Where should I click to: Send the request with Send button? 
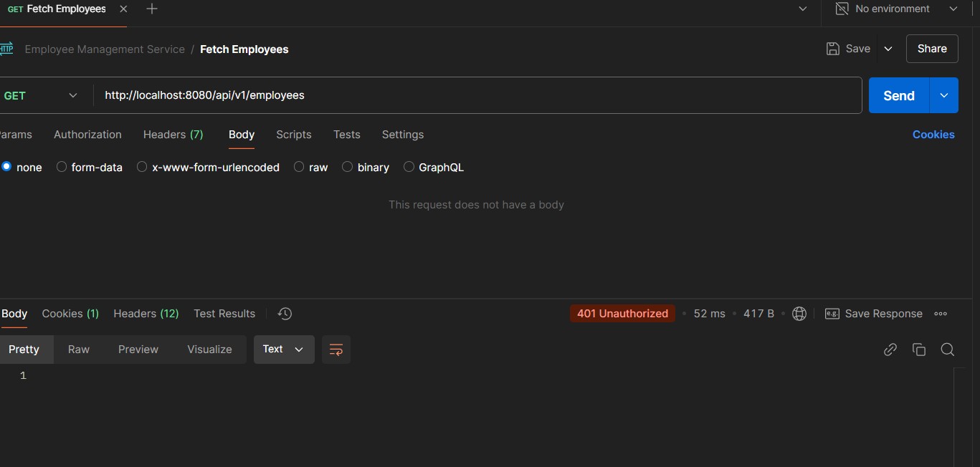899,95
